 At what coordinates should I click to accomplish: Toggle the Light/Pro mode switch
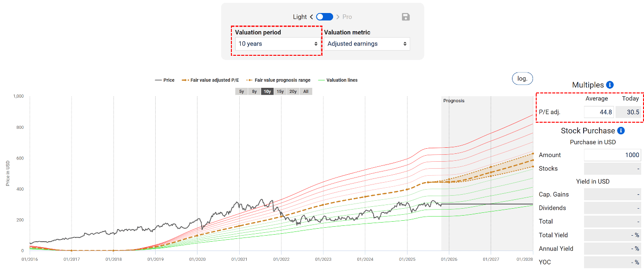coord(324,16)
